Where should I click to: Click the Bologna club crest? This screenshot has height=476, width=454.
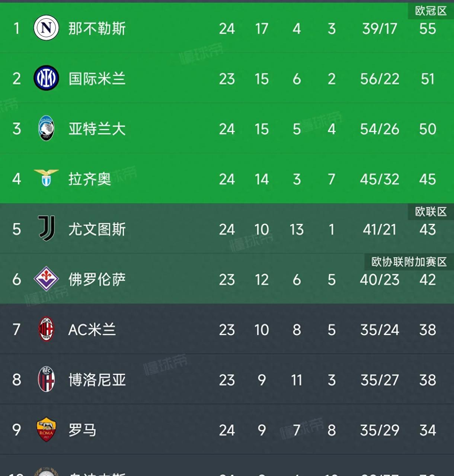click(x=47, y=379)
